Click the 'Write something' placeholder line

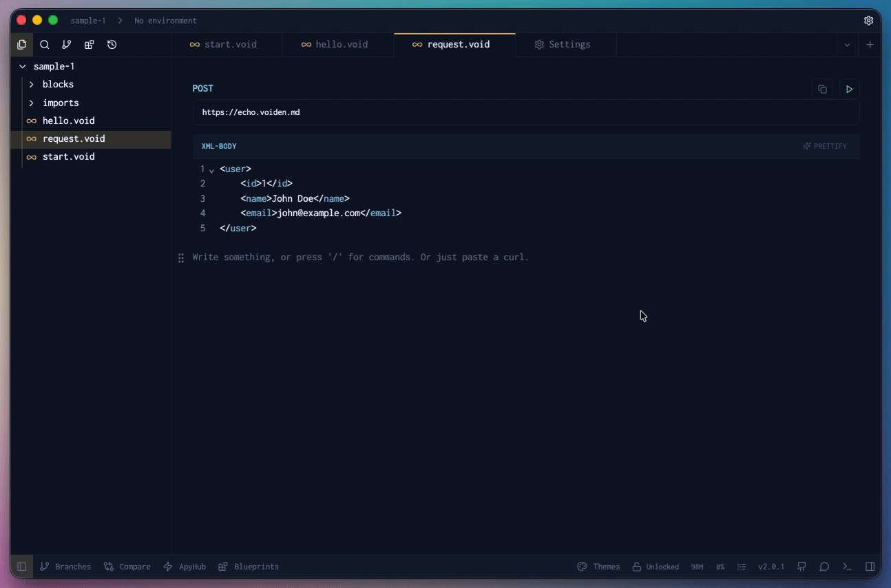click(360, 258)
